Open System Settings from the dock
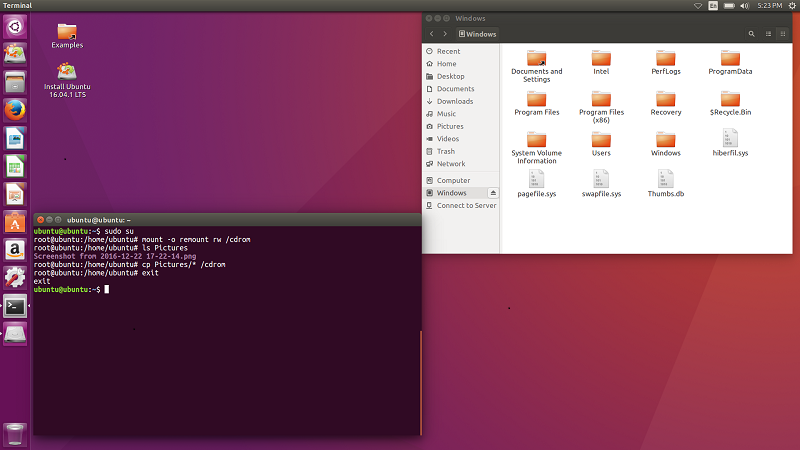Viewport: 800px width, 450px height. point(15,278)
